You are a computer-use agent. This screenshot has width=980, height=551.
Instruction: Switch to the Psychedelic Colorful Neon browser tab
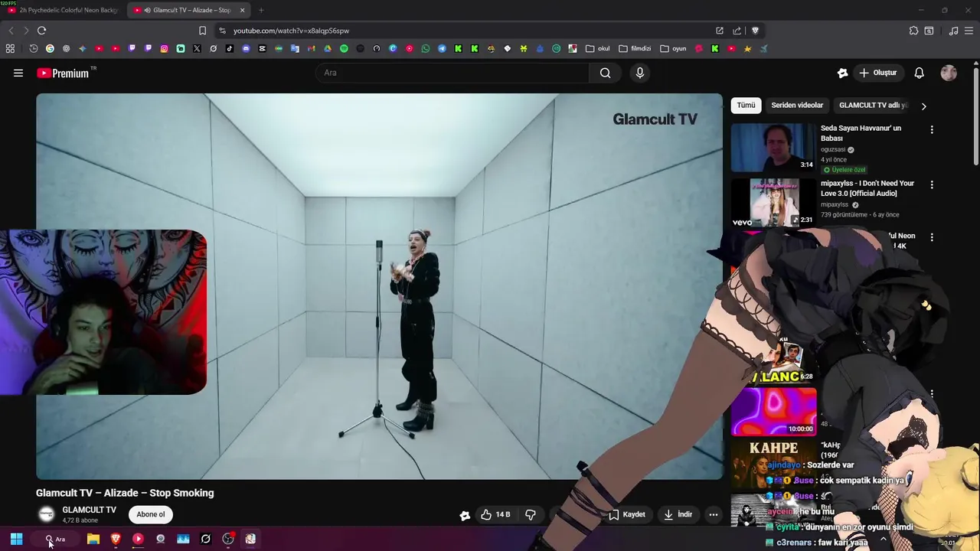(x=63, y=10)
